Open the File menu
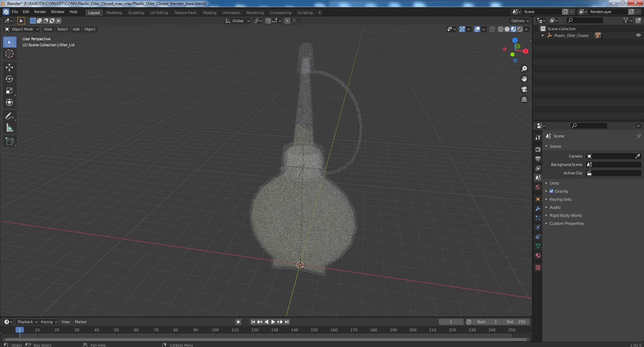 click(x=15, y=12)
